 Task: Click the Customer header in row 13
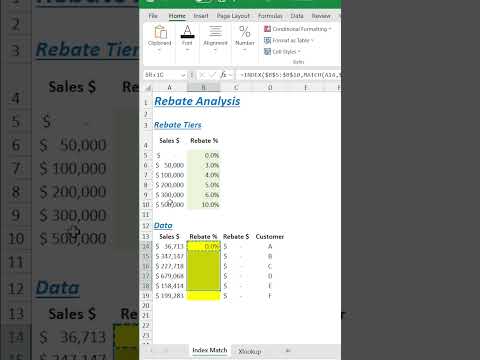tap(270, 237)
